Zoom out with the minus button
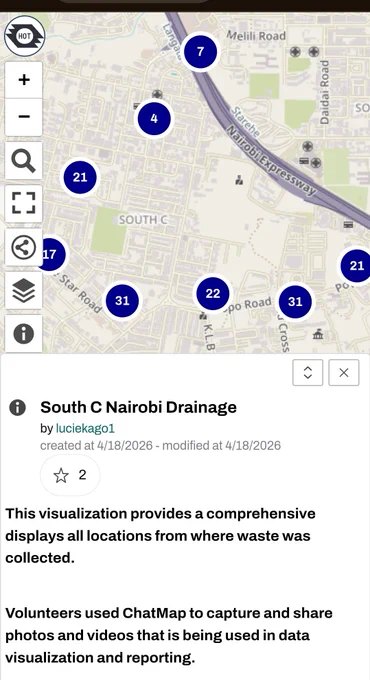Image resolution: width=370 pixels, height=680 pixels. (x=24, y=117)
